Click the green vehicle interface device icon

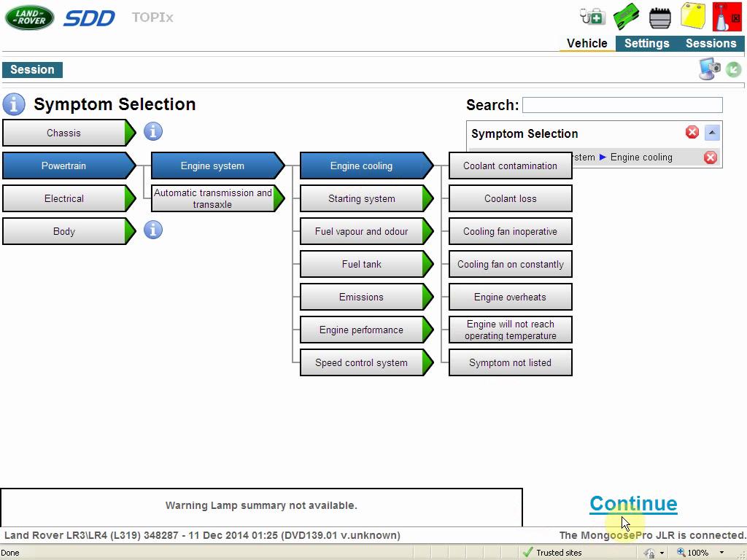point(626,16)
